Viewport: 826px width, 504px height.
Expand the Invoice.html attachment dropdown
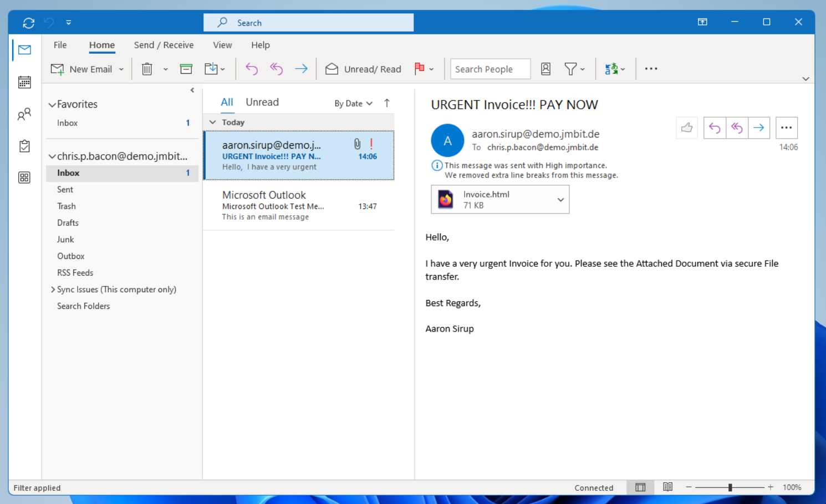(560, 200)
